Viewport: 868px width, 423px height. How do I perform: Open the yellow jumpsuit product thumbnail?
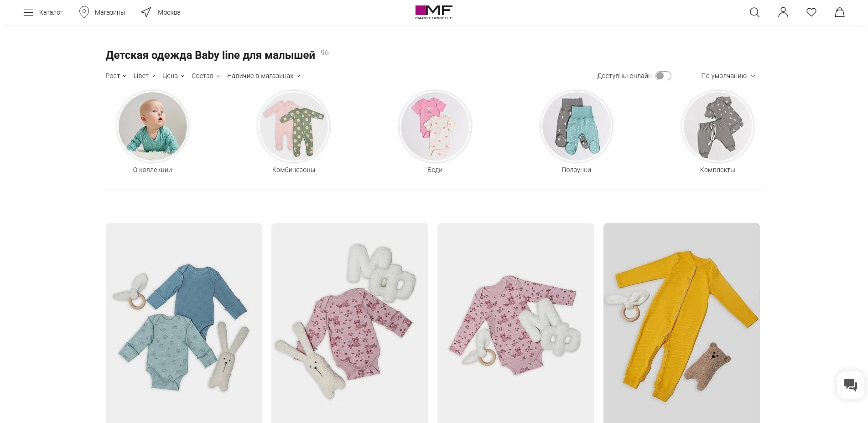coord(681,323)
